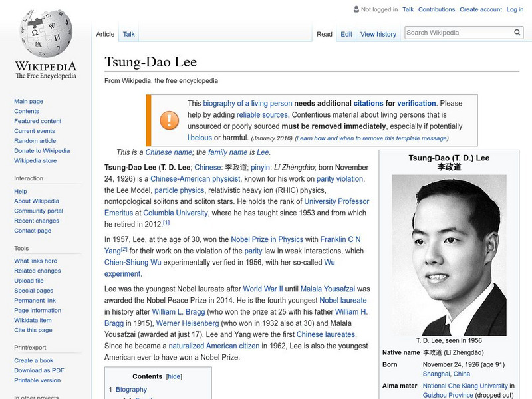Open the Edit tab

click(x=346, y=34)
